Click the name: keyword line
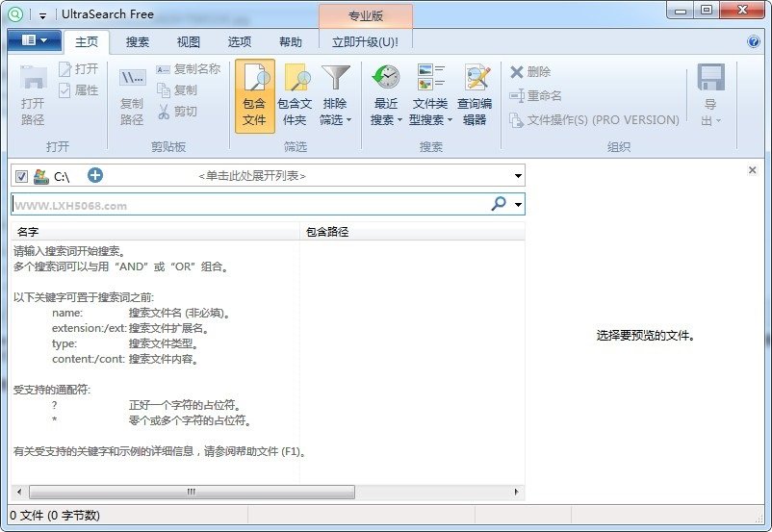Image resolution: width=772 pixels, height=532 pixels. tap(142, 313)
